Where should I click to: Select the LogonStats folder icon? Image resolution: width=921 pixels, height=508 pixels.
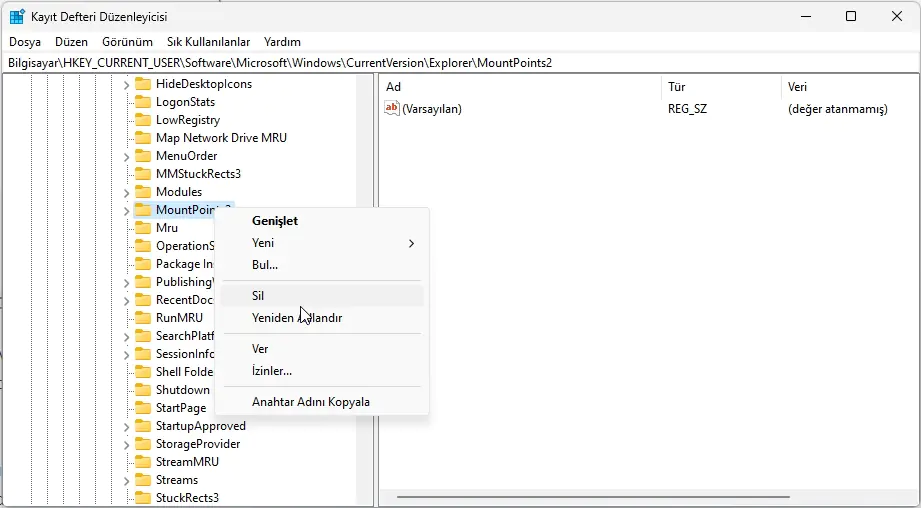coord(143,102)
